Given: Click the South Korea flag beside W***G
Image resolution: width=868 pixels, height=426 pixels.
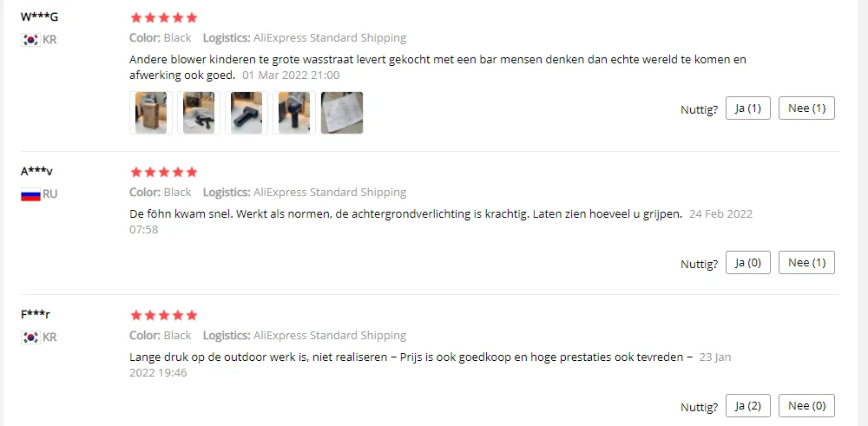Looking at the screenshot, I should 30,40.
